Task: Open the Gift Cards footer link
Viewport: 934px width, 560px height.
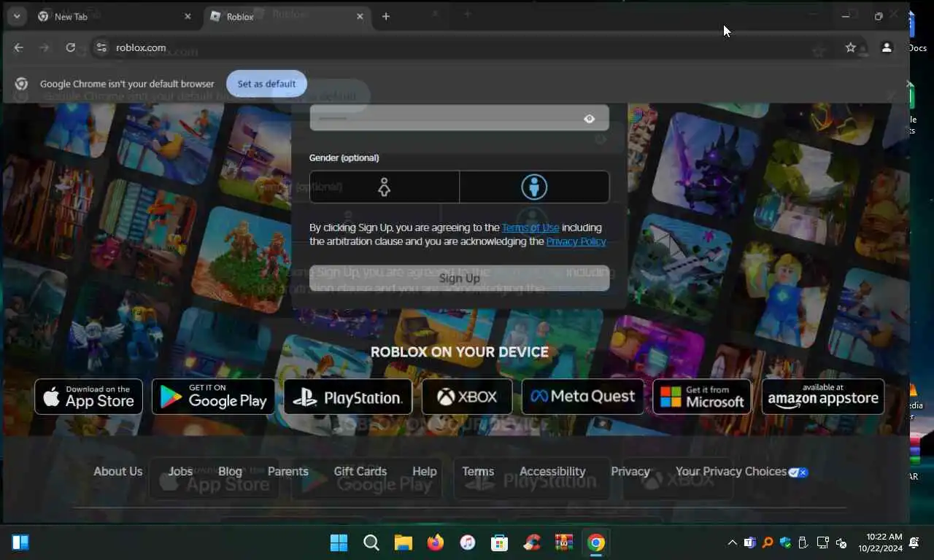Action: coord(360,471)
